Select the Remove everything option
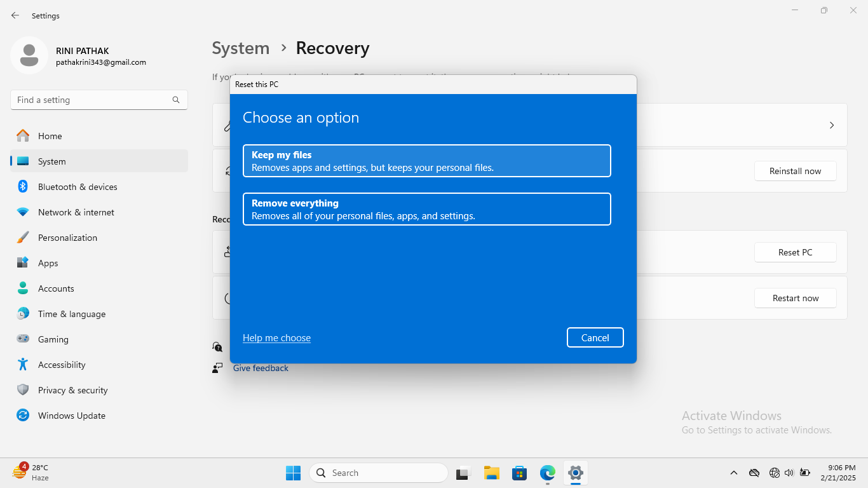The height and width of the screenshot is (488, 868). tap(426, 209)
